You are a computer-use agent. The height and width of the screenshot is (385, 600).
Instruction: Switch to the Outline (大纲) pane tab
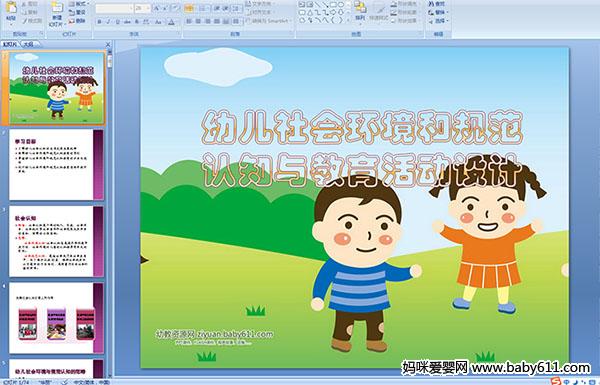click(29, 44)
